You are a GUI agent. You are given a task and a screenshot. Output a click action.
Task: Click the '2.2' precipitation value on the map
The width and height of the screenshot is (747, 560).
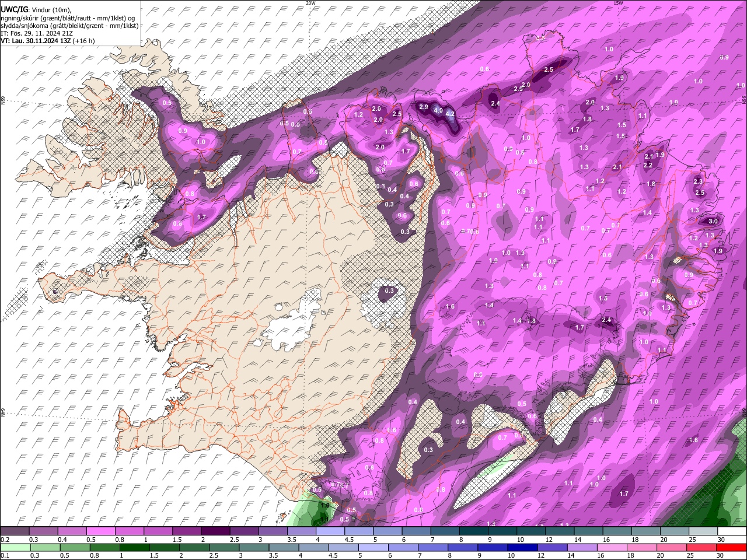[x=648, y=166]
